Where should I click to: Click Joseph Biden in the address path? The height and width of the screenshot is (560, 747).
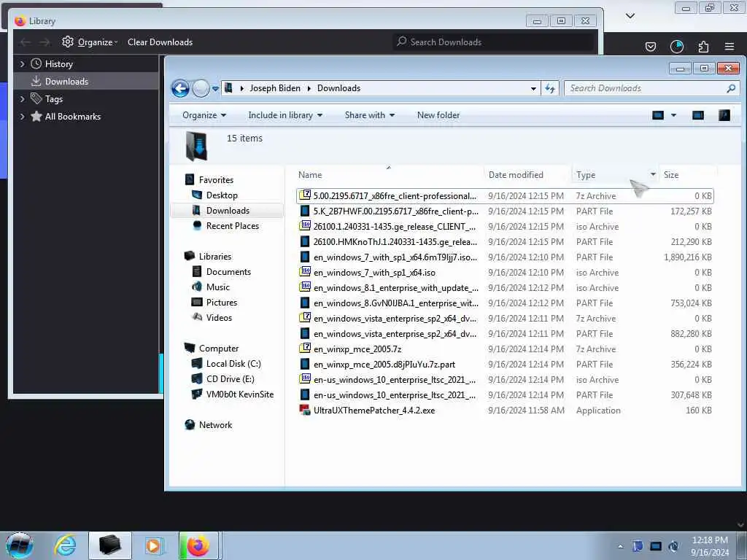pyautogui.click(x=275, y=88)
